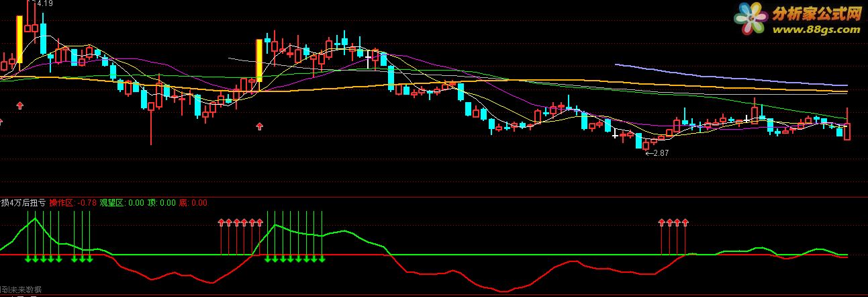Screen dimensions: 868x297
Task: Click the 操作区: -0.78 readout
Action: pos(73,202)
